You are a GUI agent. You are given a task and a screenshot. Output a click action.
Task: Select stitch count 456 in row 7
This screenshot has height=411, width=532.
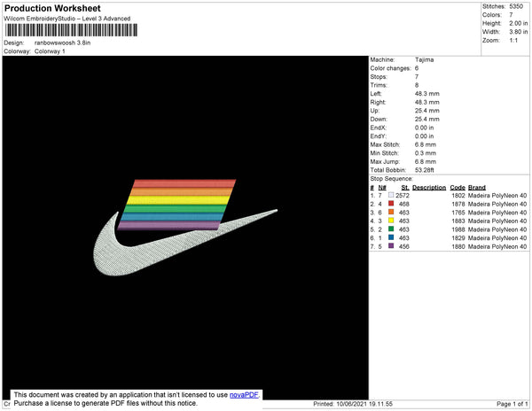[404, 246]
